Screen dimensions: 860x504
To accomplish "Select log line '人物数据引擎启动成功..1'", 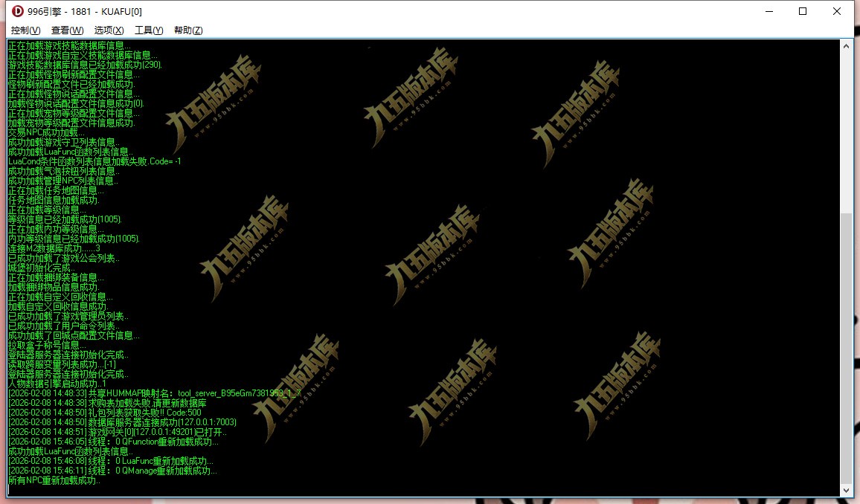I will [x=57, y=384].
